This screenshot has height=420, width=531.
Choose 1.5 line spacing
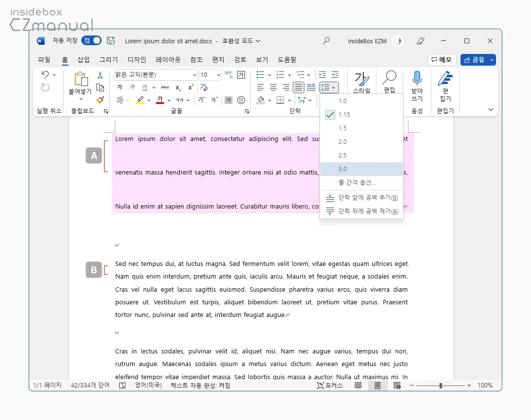click(x=361, y=128)
